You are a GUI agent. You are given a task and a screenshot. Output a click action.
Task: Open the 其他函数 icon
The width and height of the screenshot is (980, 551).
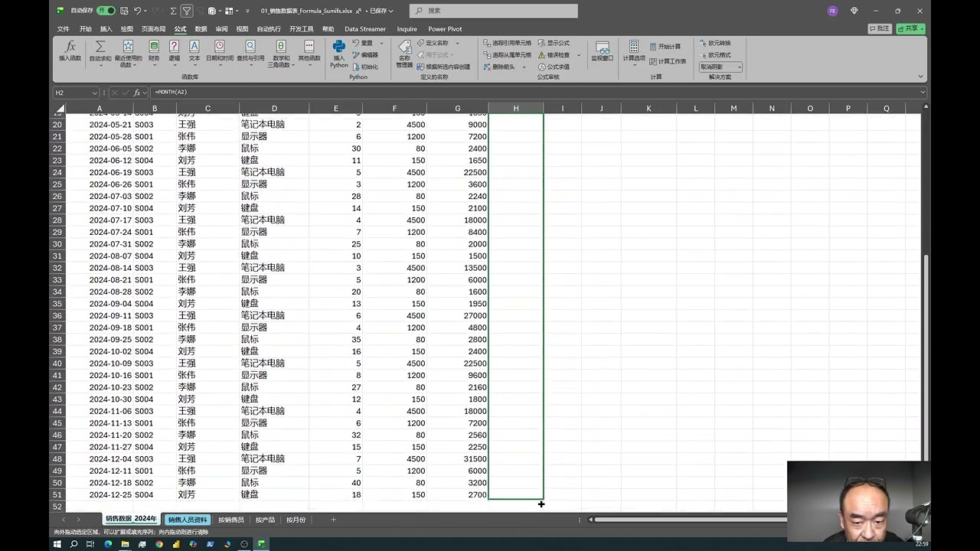tap(309, 47)
